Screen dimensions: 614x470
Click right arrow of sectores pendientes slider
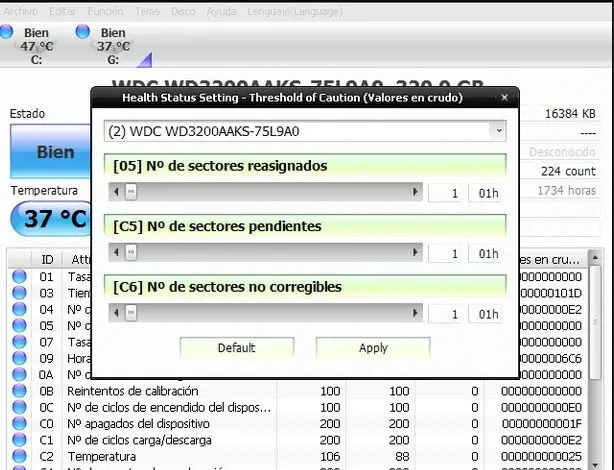click(x=415, y=253)
